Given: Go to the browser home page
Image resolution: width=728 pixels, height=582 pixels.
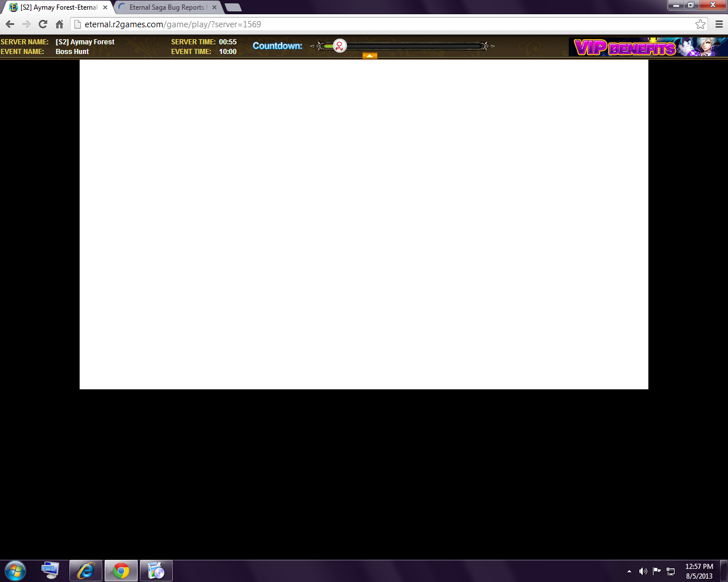Looking at the screenshot, I should (x=59, y=24).
